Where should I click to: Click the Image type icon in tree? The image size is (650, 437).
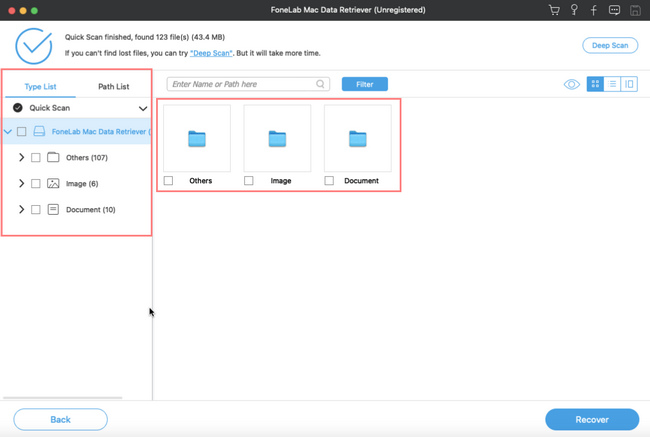(53, 184)
